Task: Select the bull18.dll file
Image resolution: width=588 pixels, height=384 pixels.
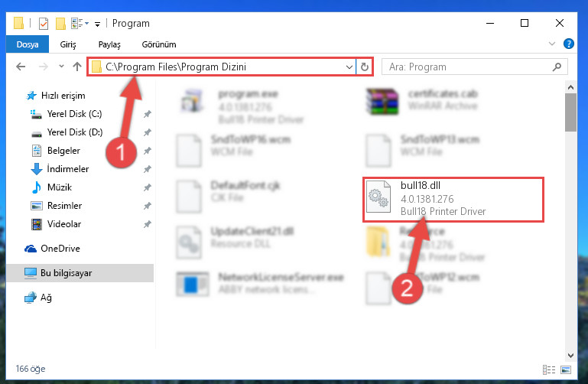Action: [x=453, y=200]
